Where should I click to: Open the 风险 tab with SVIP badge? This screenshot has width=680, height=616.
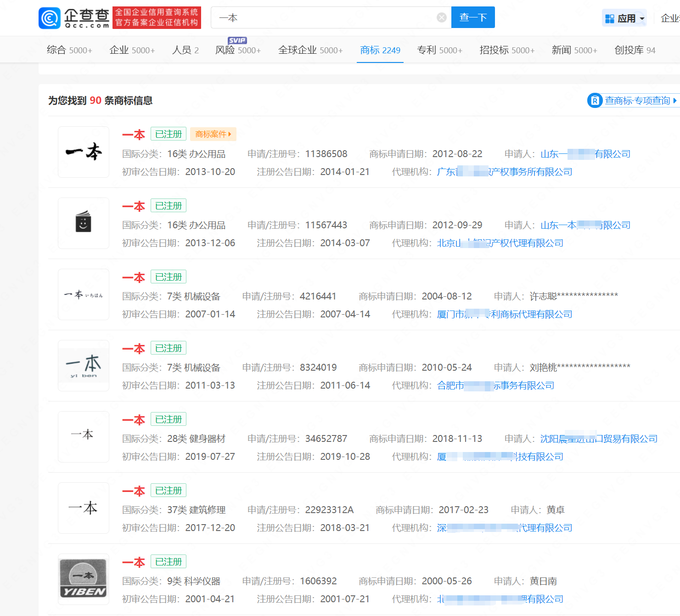tap(238, 50)
